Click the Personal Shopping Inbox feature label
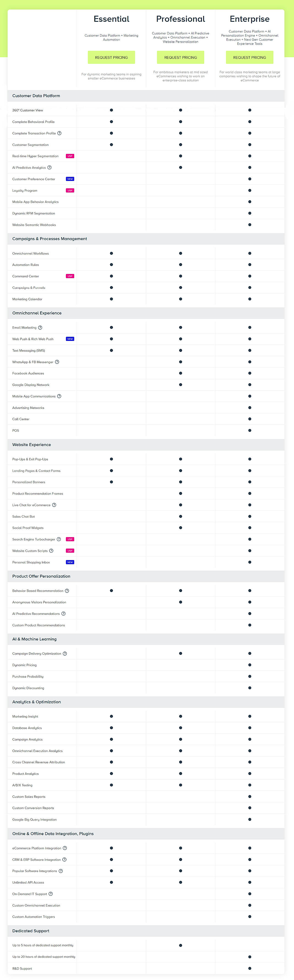The height and width of the screenshot is (980, 294). pyautogui.click(x=31, y=562)
